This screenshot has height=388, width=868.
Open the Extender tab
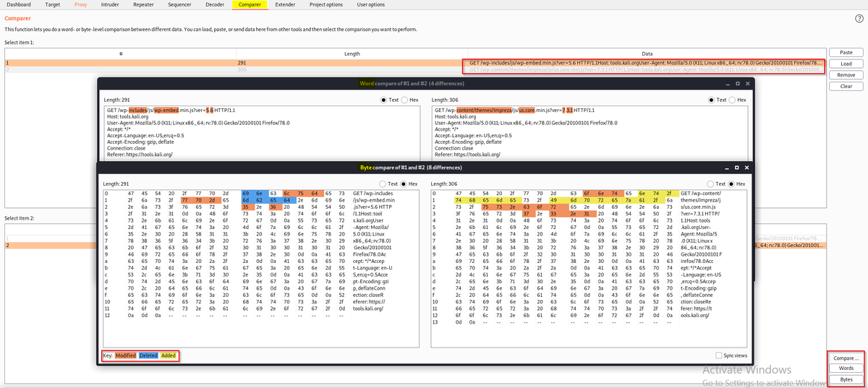pos(286,4)
